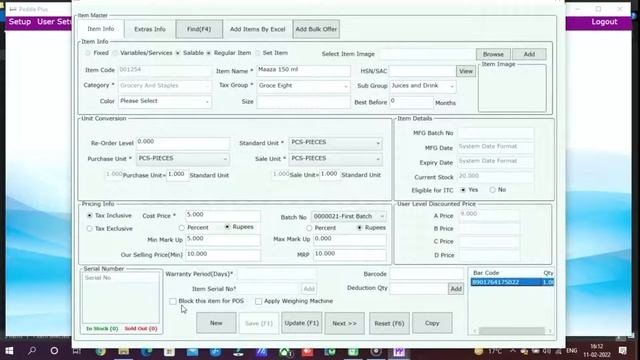Image resolution: width=640 pixels, height=360 pixels.
Task: Set Min Mark Up to Percent
Action: coord(182,227)
